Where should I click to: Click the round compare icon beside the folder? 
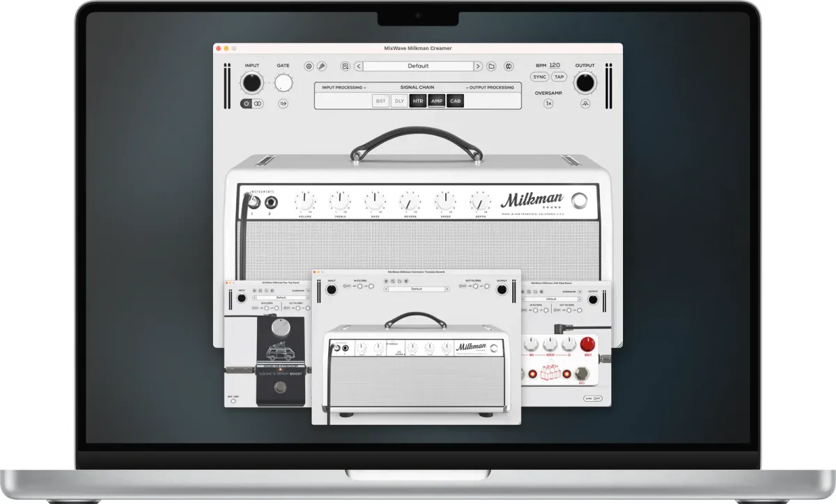[509, 66]
